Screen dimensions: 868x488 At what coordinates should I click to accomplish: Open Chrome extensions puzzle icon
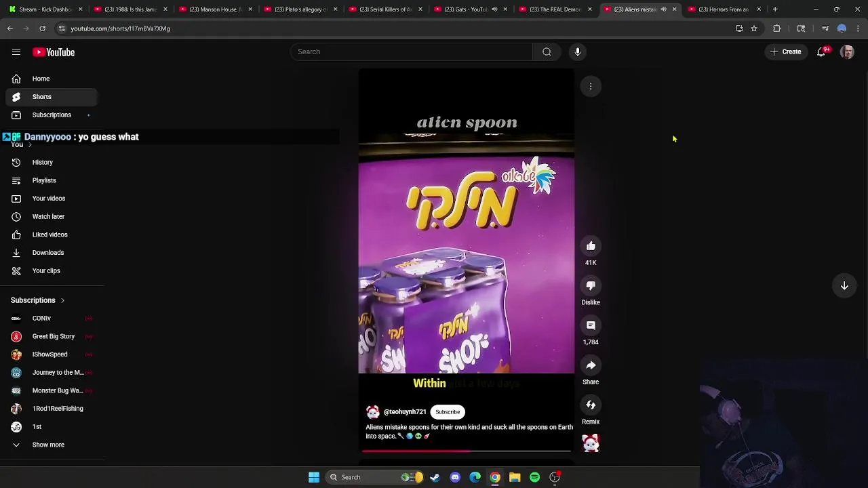click(777, 28)
